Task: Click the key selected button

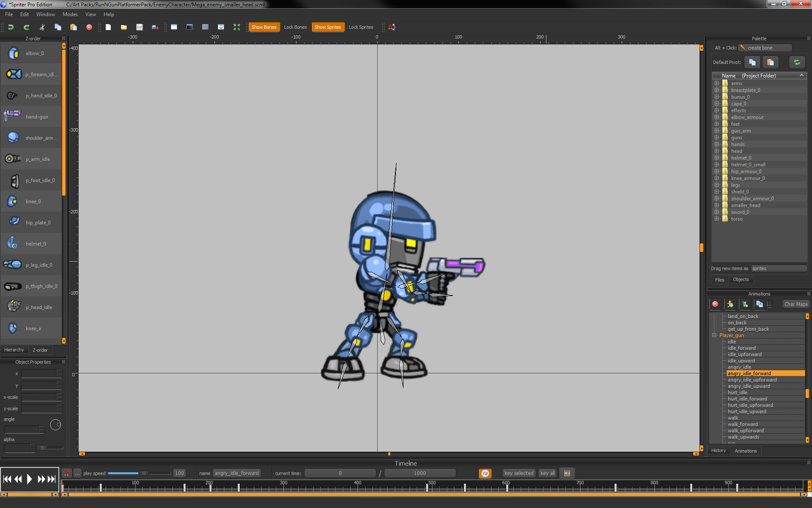Action: pos(518,473)
